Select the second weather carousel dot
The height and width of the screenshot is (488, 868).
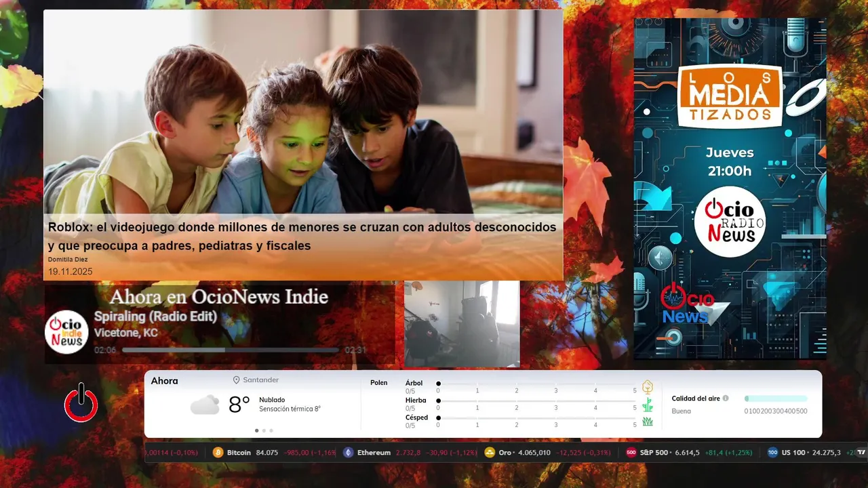[264, 430]
